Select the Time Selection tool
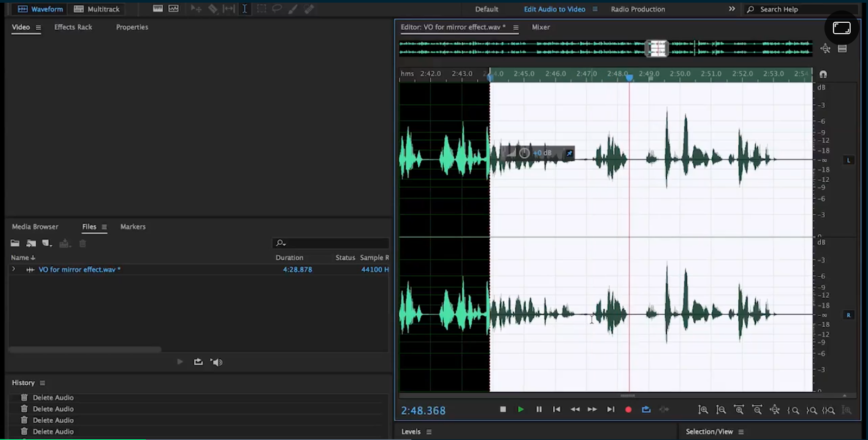The height and width of the screenshot is (440, 868). pos(245,9)
